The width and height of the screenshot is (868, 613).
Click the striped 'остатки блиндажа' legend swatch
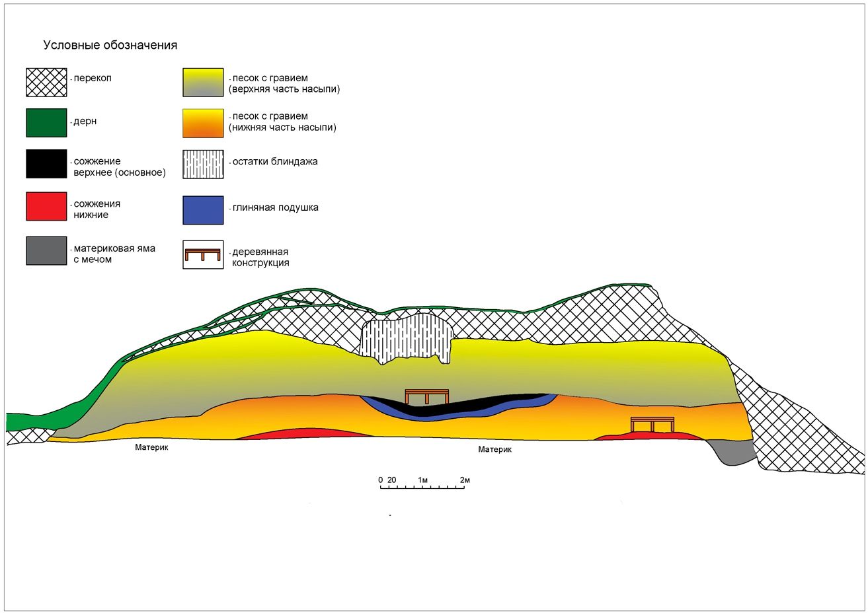tap(204, 164)
